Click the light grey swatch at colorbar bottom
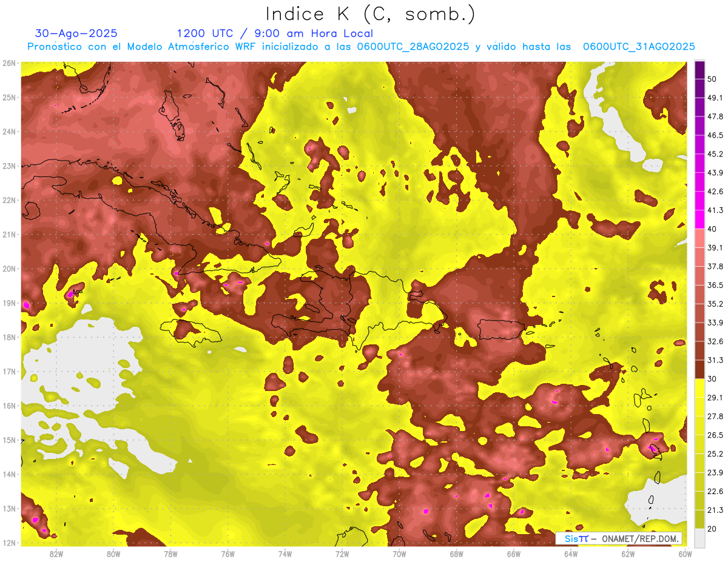The image size is (728, 562). click(x=699, y=537)
